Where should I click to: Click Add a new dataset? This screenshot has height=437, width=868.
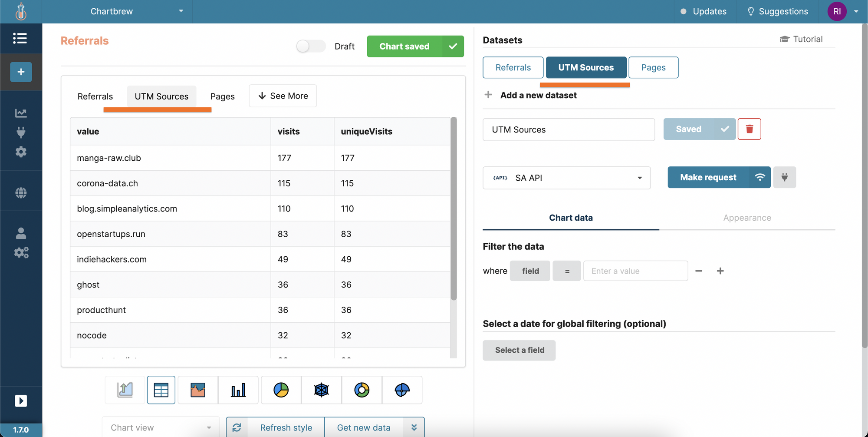pyautogui.click(x=538, y=95)
